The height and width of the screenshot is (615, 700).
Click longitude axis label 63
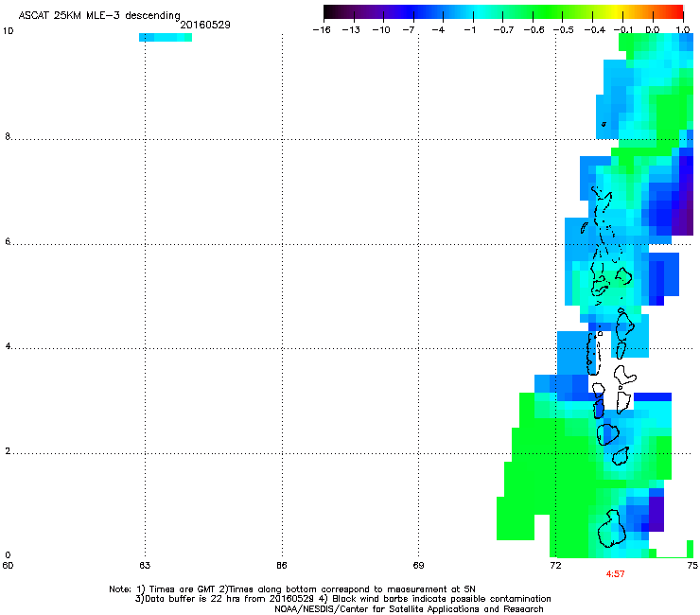(x=145, y=566)
